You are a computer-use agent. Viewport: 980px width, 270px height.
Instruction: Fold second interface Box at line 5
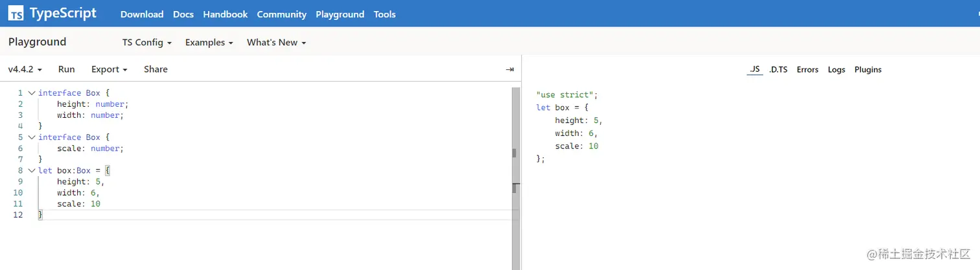(31, 137)
